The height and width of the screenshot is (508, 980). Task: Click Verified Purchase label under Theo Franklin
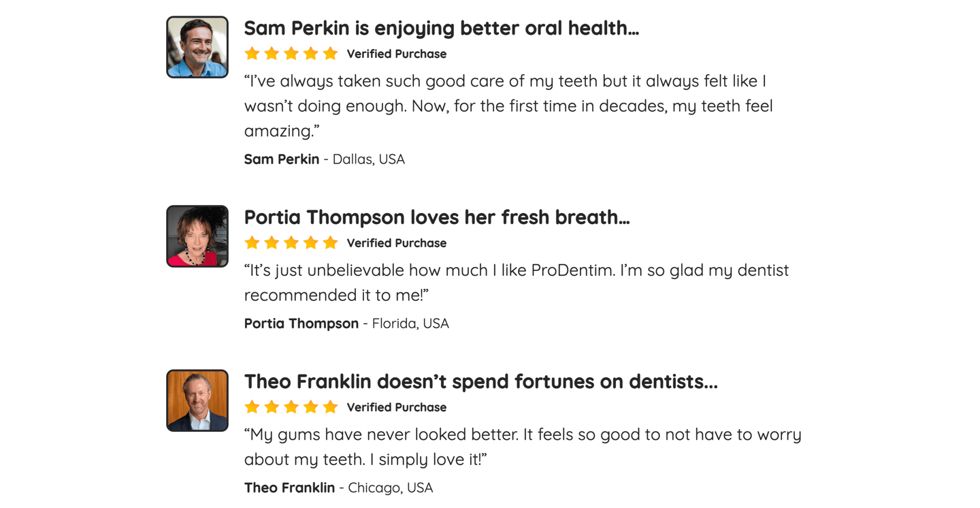click(397, 407)
